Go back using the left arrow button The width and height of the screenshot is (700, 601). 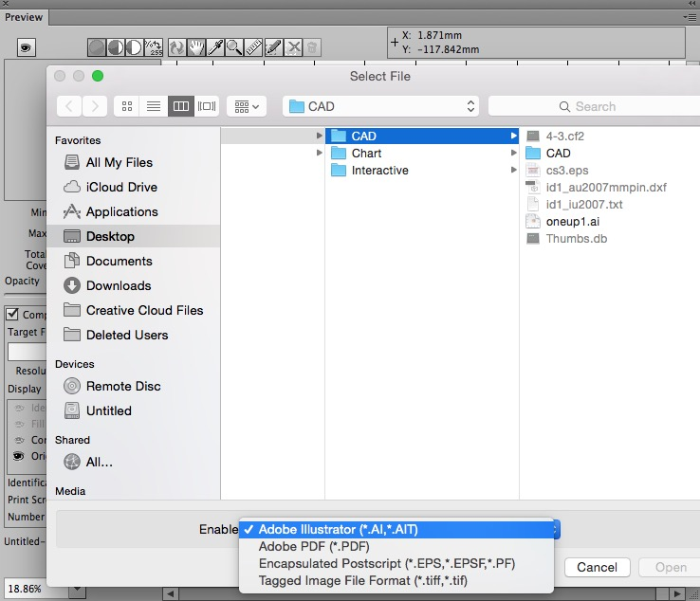(69, 106)
